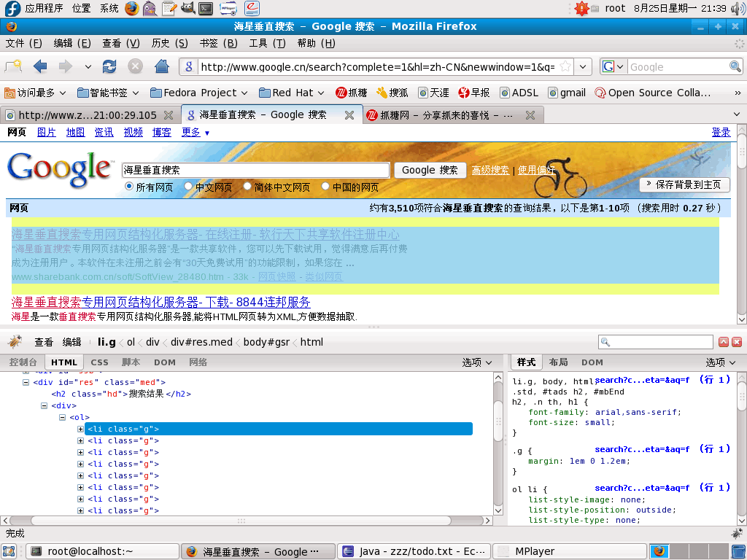The width and height of the screenshot is (747, 560).
Task: Minimize Firebug with the red up-arrow icon
Action: tap(724, 342)
